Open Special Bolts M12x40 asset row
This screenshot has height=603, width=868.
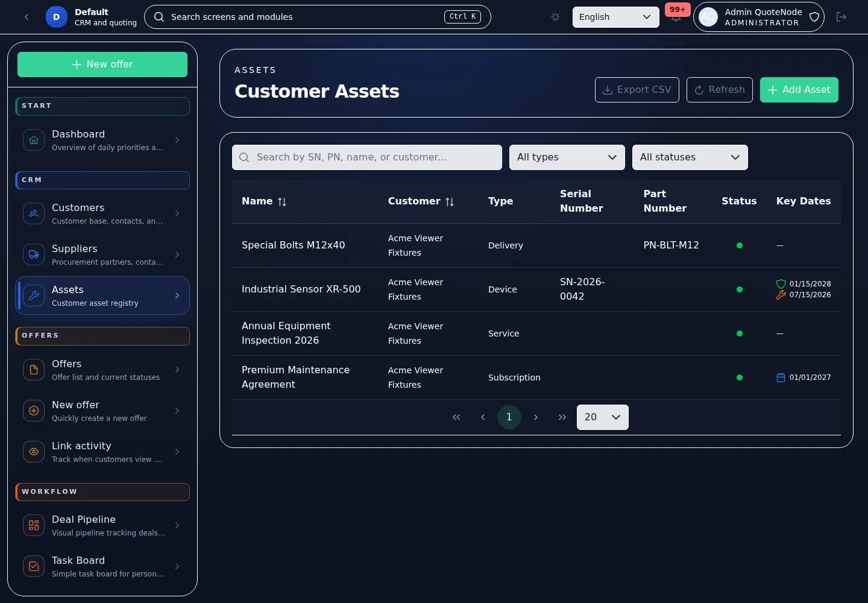(x=536, y=245)
